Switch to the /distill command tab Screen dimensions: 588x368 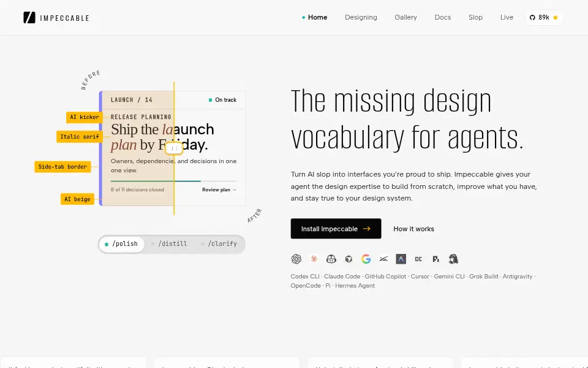pos(169,244)
